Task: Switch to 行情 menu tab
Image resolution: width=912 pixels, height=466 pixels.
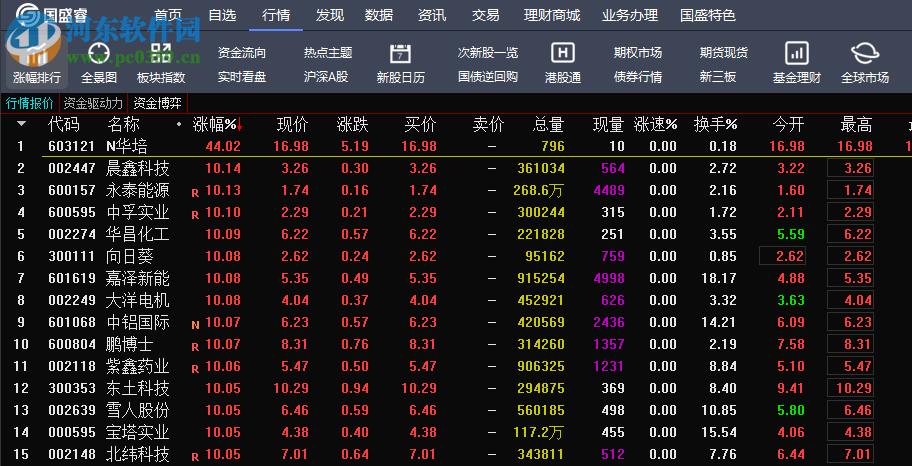Action: click(276, 15)
